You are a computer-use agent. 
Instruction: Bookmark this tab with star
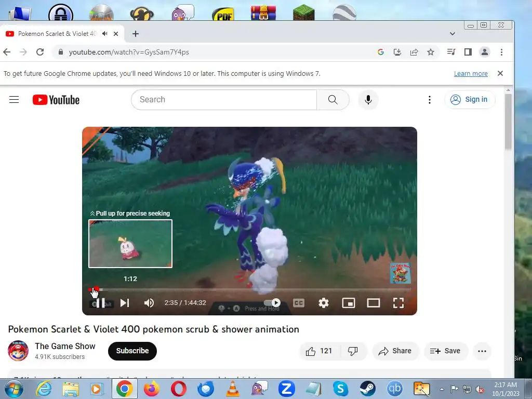(431, 52)
